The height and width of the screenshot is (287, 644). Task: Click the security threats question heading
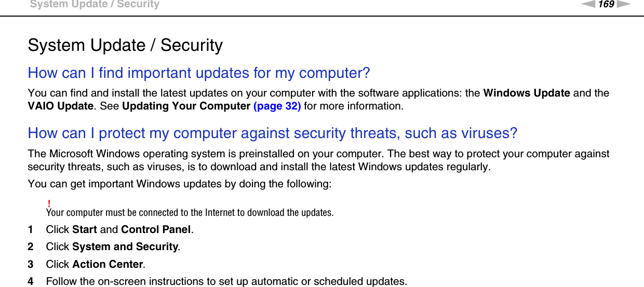(272, 133)
